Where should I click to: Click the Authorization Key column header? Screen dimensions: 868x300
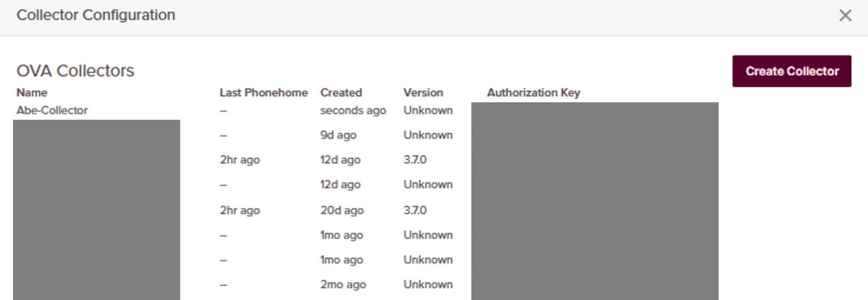(x=533, y=93)
